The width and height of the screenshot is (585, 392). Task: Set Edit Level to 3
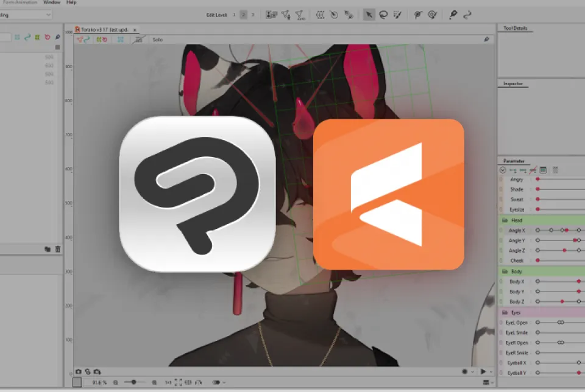click(x=252, y=15)
